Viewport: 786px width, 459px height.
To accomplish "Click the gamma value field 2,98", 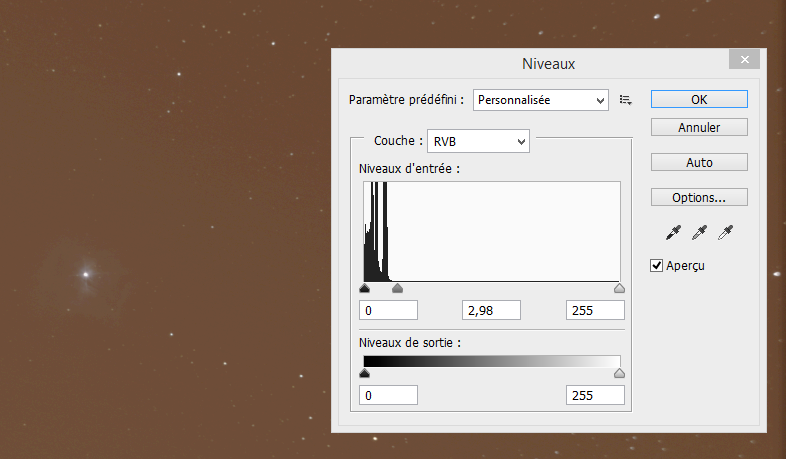I will pos(491,310).
